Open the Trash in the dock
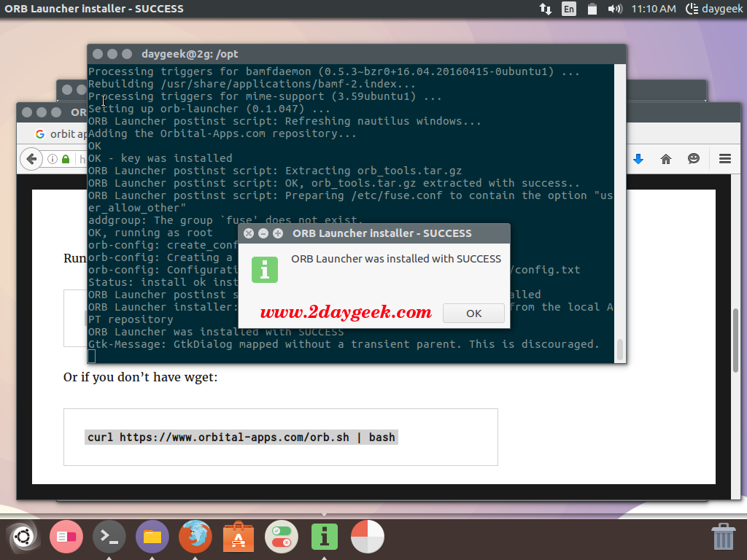This screenshot has height=560, width=747. click(723, 536)
